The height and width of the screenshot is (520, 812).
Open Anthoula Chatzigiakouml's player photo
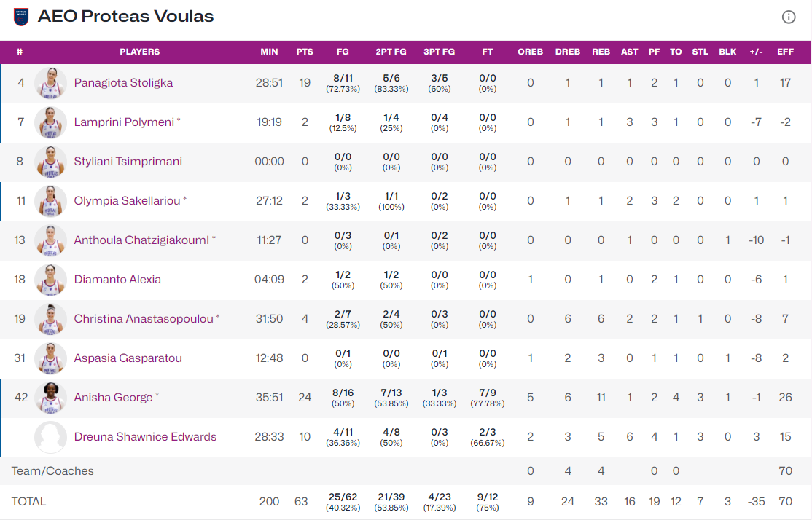coord(50,240)
